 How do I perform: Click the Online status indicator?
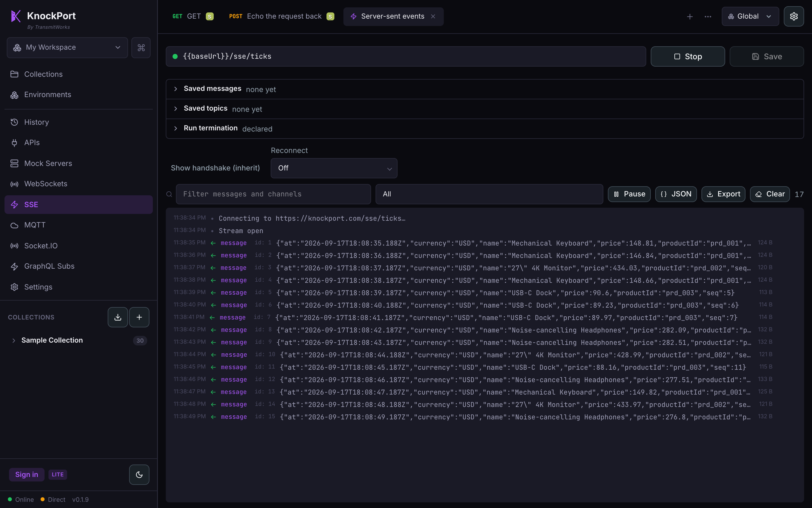tap(21, 500)
